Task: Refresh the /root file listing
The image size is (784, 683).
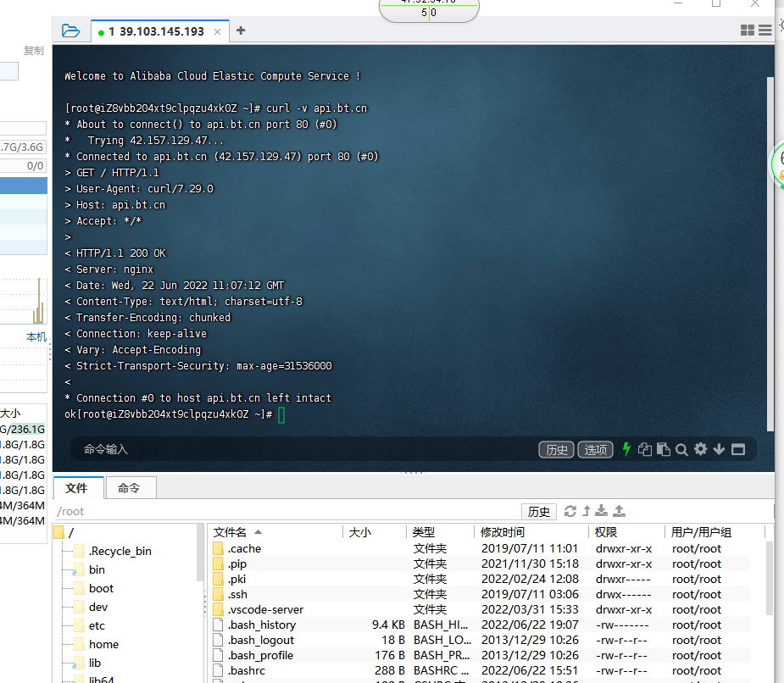Action: pyautogui.click(x=570, y=511)
